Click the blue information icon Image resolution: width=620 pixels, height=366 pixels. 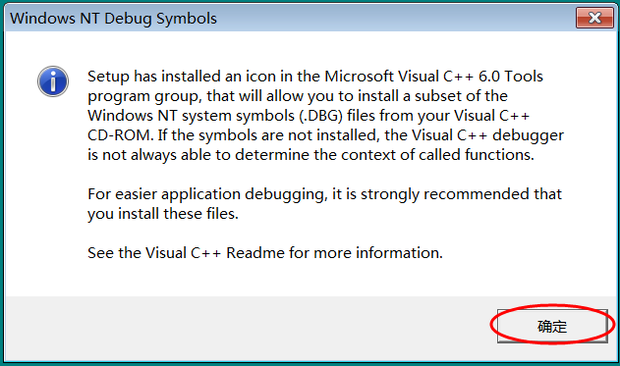[53, 81]
